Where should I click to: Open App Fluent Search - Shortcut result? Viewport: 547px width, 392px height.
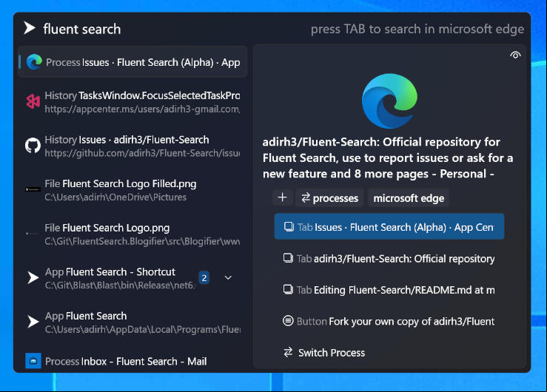pos(132,278)
